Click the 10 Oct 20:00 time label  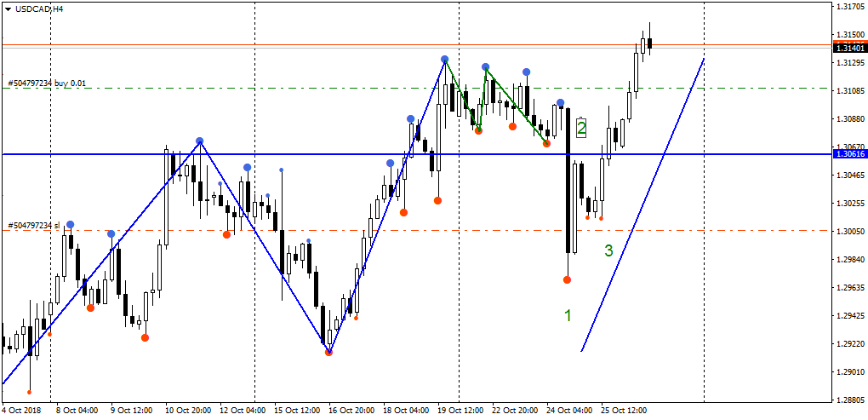tap(188, 411)
